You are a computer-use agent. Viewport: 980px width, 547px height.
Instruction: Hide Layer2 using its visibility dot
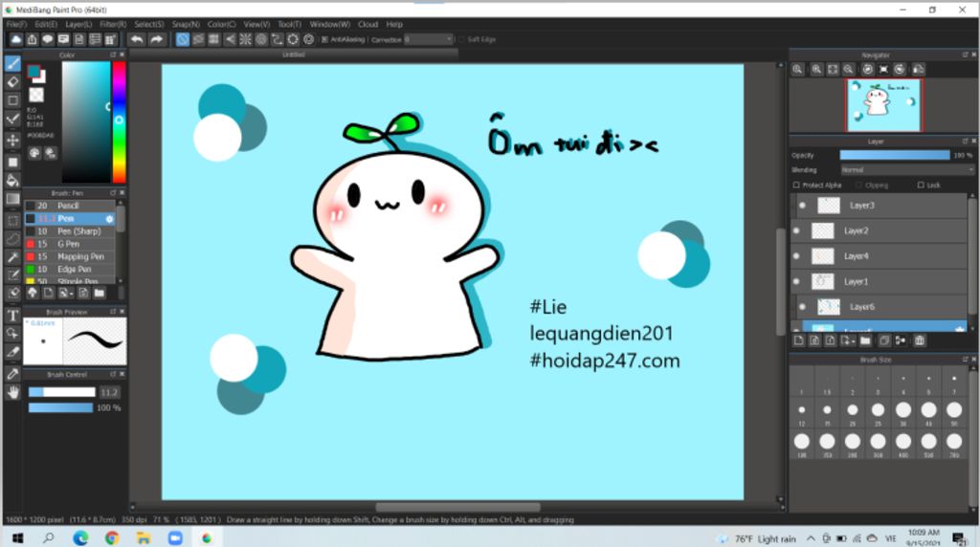(x=796, y=230)
